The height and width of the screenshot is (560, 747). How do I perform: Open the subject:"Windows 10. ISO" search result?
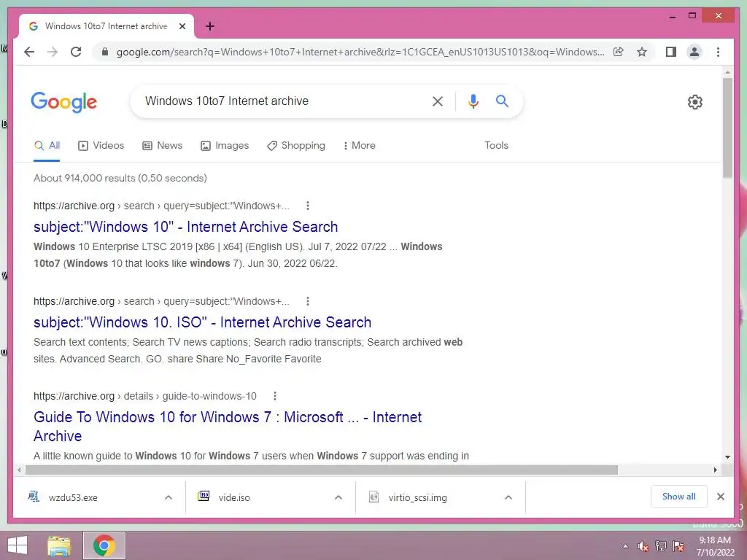tap(203, 322)
